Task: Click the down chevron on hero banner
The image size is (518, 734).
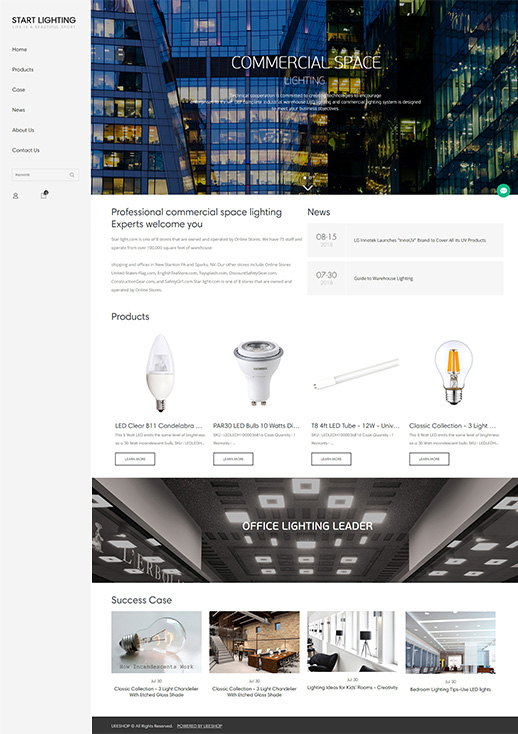Action: pyautogui.click(x=307, y=188)
